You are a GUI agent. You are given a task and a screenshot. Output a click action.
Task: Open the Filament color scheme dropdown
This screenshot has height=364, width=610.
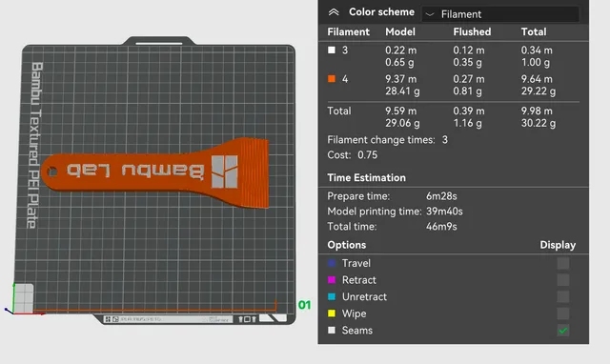(500, 14)
